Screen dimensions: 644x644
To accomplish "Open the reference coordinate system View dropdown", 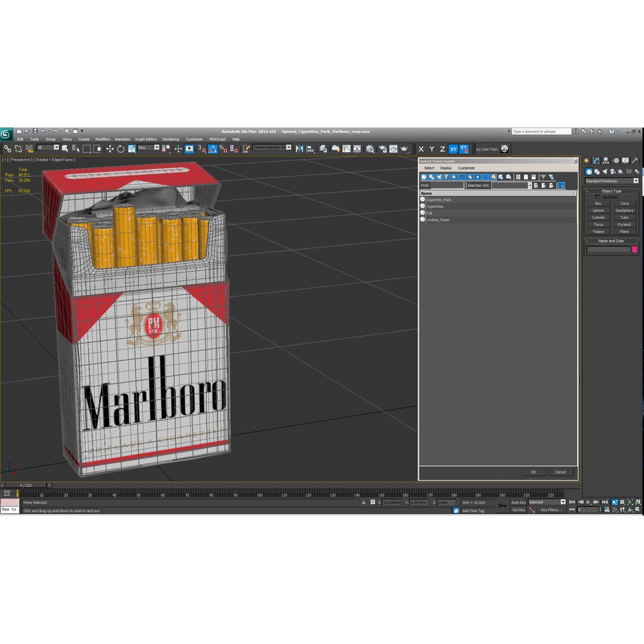I will tap(148, 147).
